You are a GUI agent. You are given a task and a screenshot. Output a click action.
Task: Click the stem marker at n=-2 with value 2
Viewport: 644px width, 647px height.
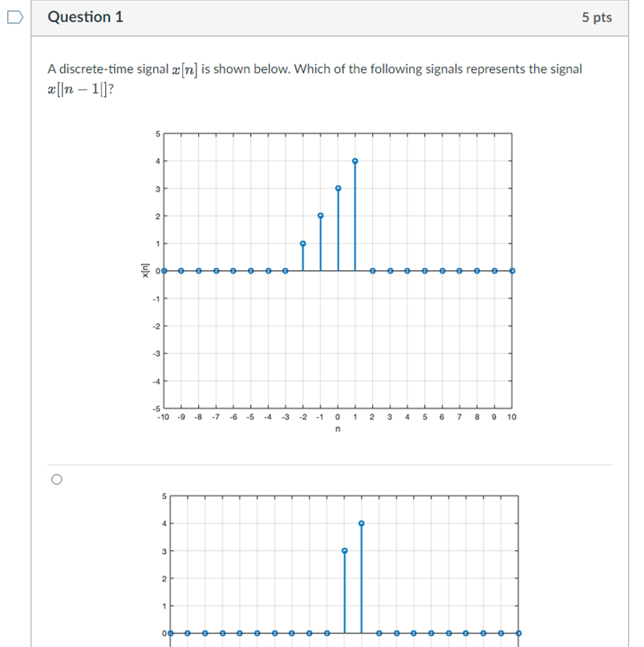tap(321, 215)
